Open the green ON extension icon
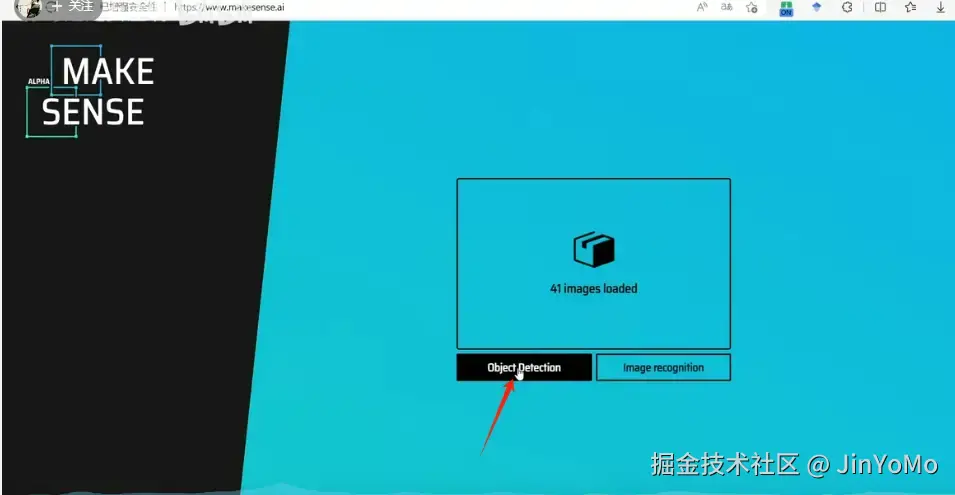Image resolution: width=955 pixels, height=495 pixels. [786, 8]
